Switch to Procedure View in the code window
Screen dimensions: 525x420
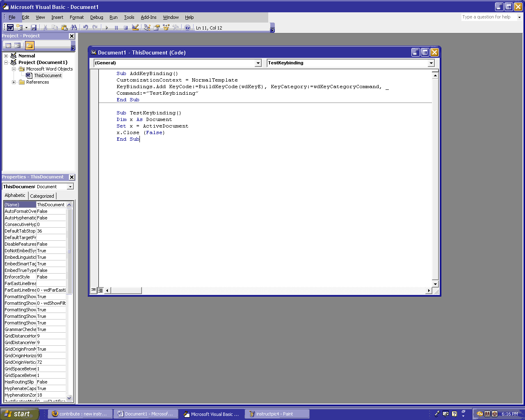94,290
